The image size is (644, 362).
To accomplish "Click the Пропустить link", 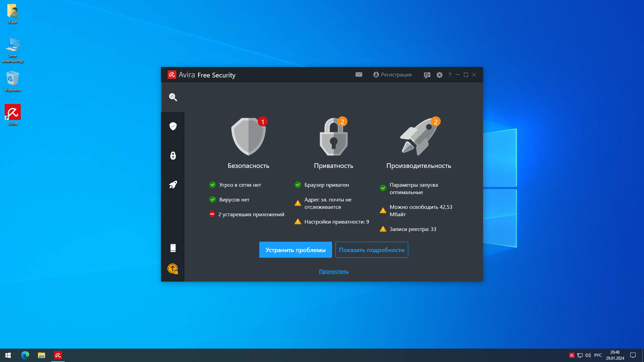I will click(x=333, y=271).
